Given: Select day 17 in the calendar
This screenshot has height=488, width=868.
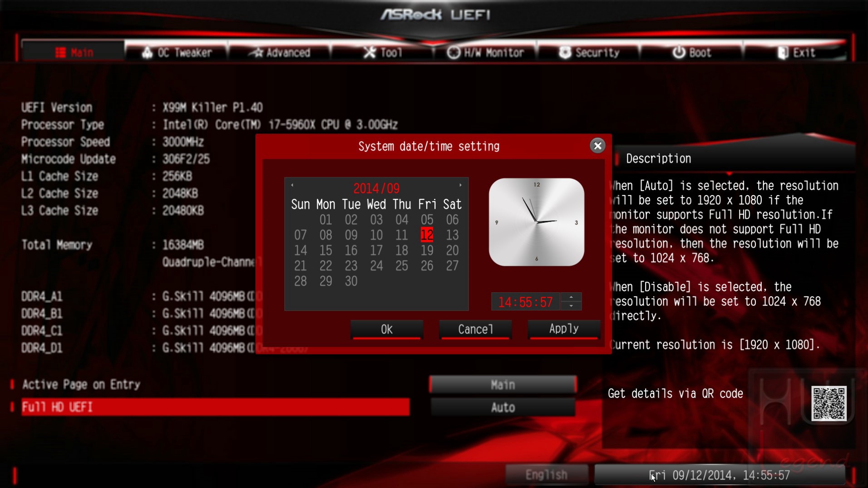Looking at the screenshot, I should coord(376,251).
